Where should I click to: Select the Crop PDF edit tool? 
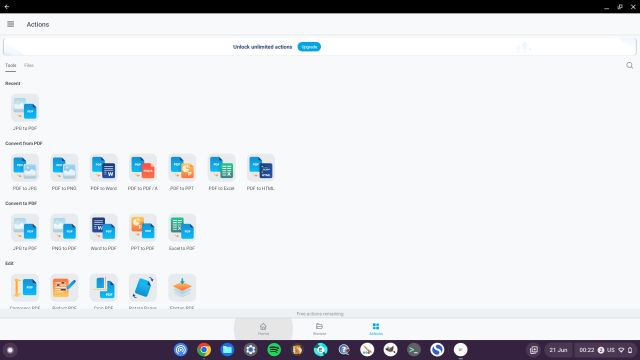(103, 291)
